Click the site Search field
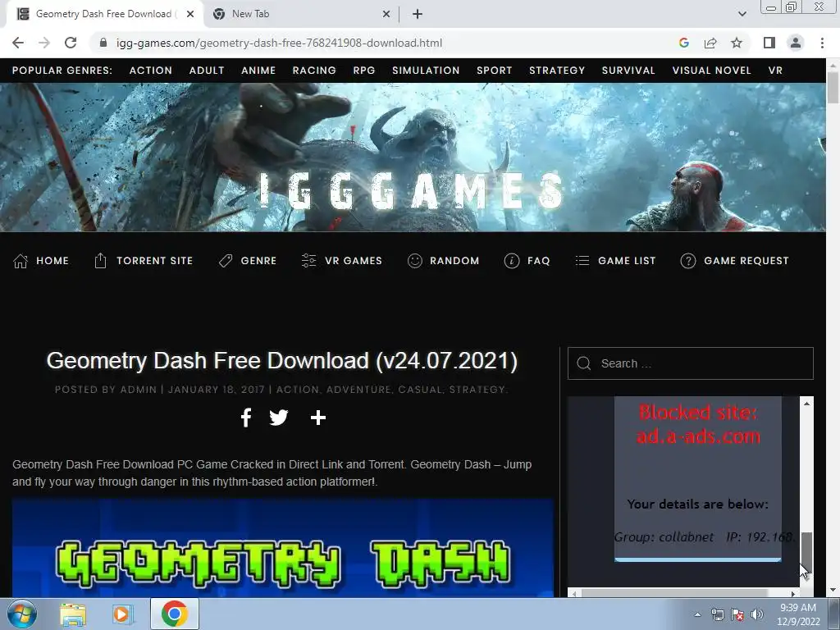Screen dimensions: 840x630 click(691, 363)
